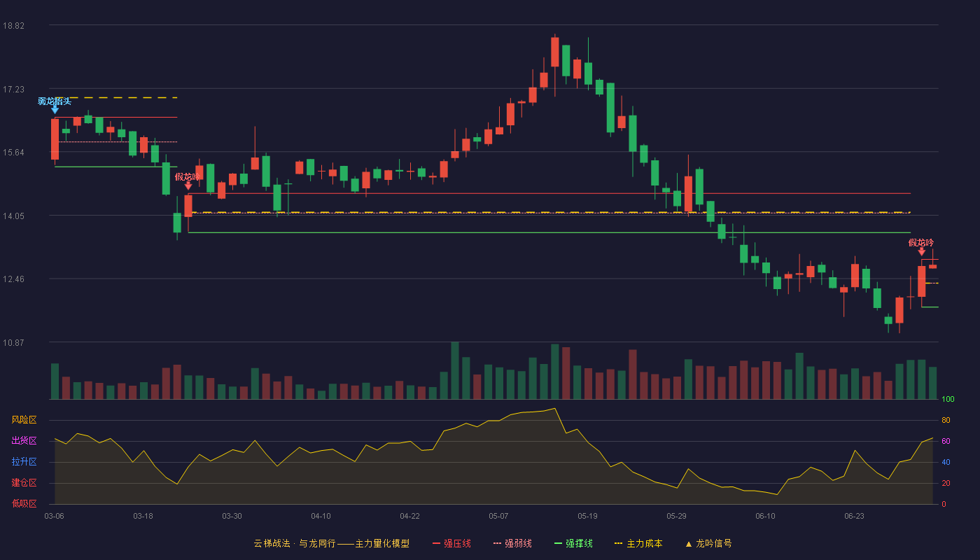Viewport: 980px width, 560px height.
Task: Select the 05-07 date on the time axis
Action: (x=498, y=516)
